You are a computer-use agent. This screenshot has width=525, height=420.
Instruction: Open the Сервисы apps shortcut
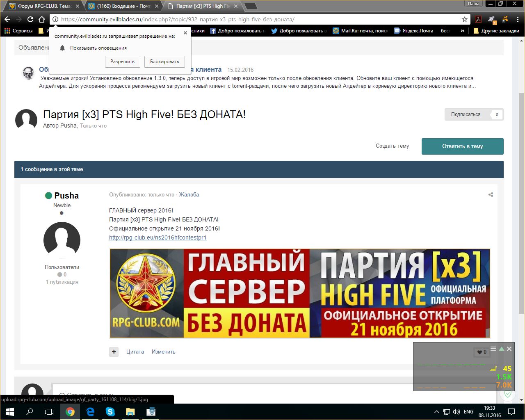(x=18, y=31)
